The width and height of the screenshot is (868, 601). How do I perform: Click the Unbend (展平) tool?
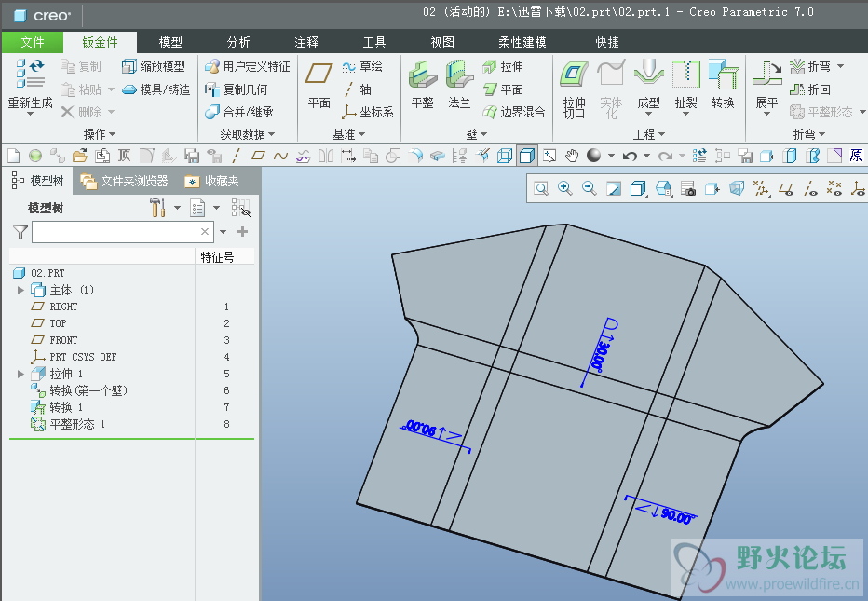tap(766, 75)
